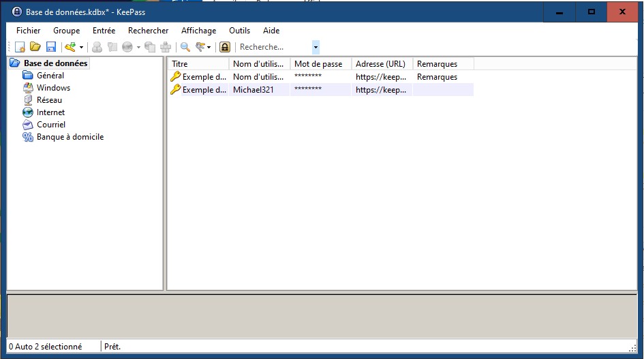644x359 pixels.
Task: Save the database with the floppy icon
Action: coord(51,47)
